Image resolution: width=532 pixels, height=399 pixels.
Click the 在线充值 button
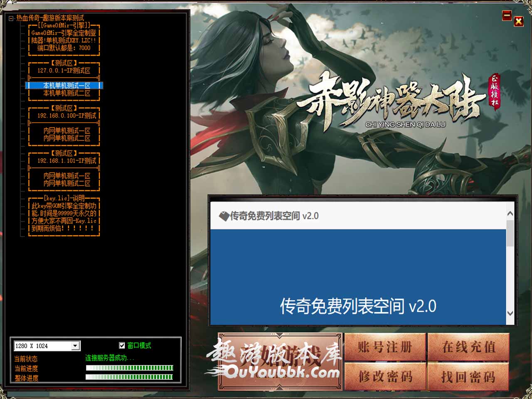coord(468,347)
